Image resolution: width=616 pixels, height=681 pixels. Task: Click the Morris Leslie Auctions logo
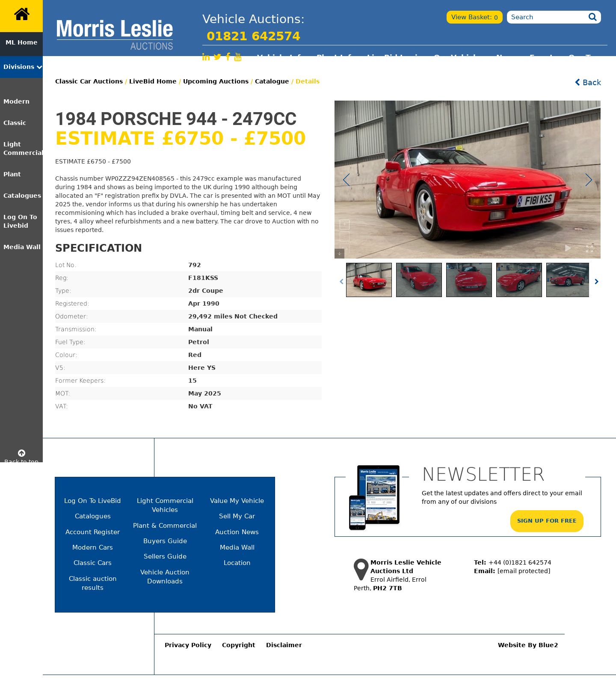point(115,35)
